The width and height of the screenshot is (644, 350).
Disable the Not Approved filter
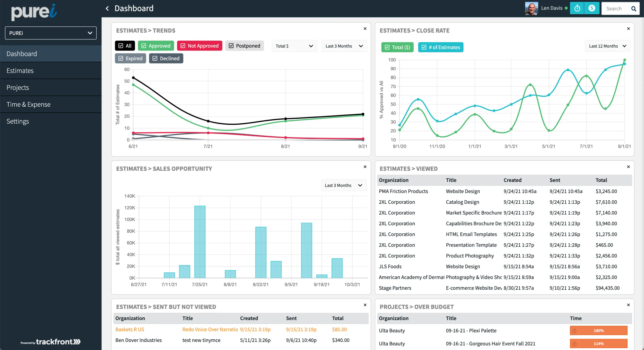200,46
